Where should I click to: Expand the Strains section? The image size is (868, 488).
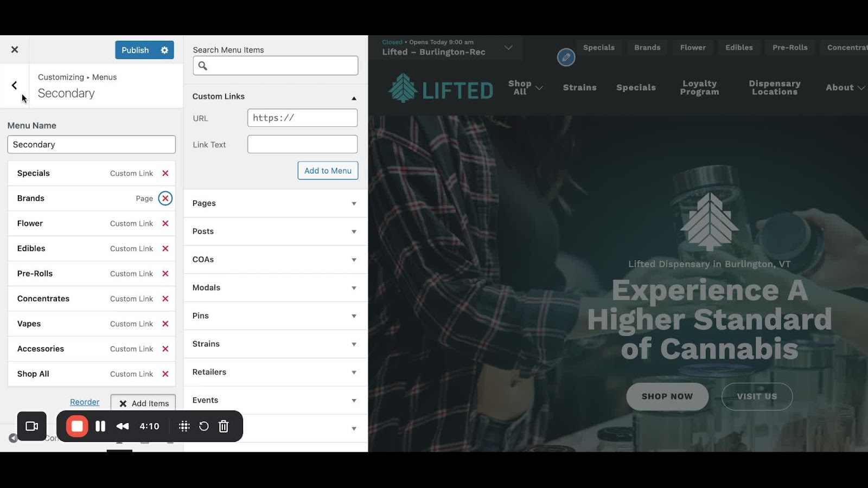pyautogui.click(x=276, y=344)
